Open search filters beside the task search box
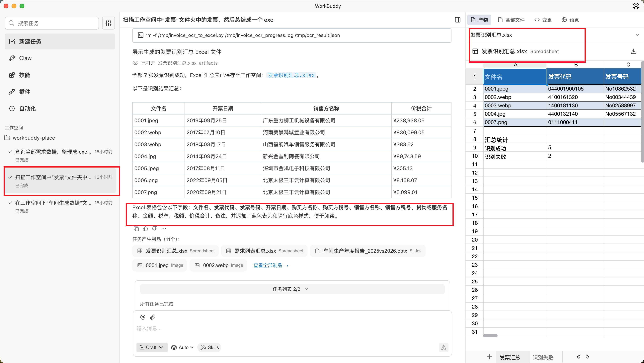The image size is (644, 363). coord(109,23)
